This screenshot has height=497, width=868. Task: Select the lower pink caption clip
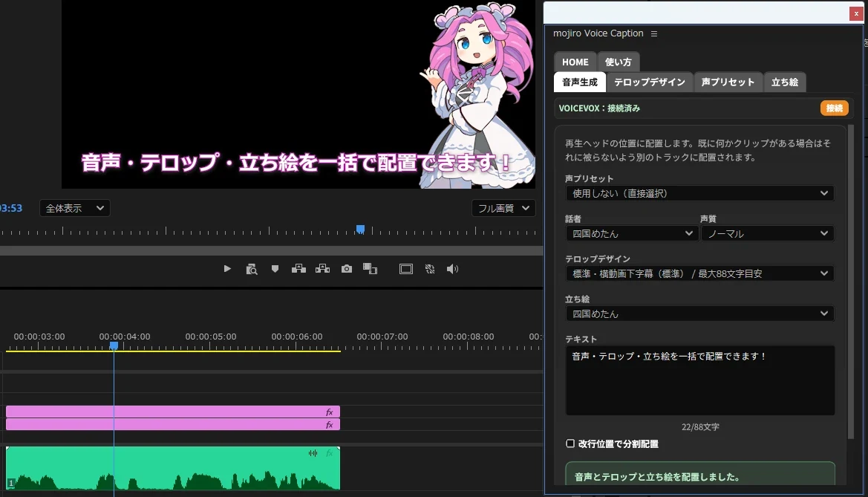click(x=173, y=424)
